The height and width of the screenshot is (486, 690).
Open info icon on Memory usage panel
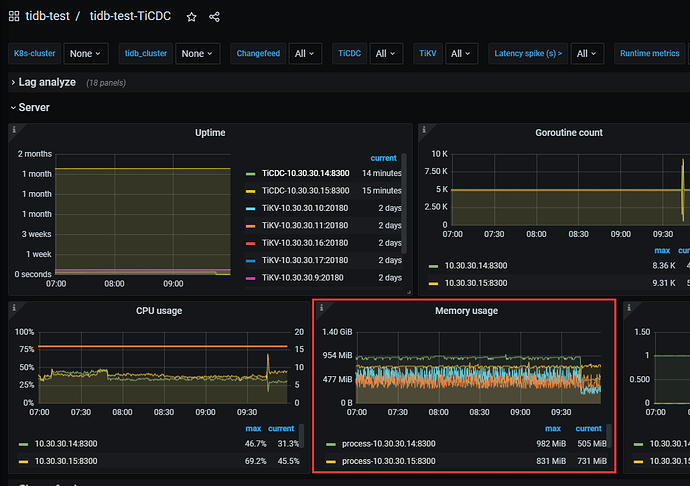319,307
